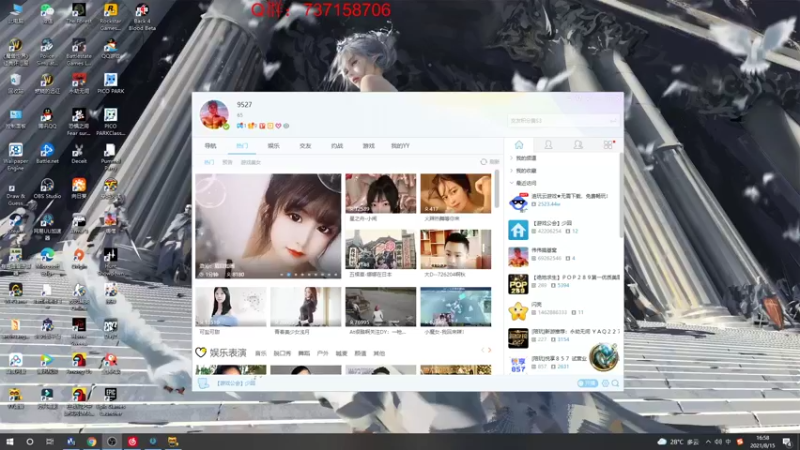Viewport: 800px width, 450px height.
Task: Click the Windows Start button
Action: coord(9,441)
